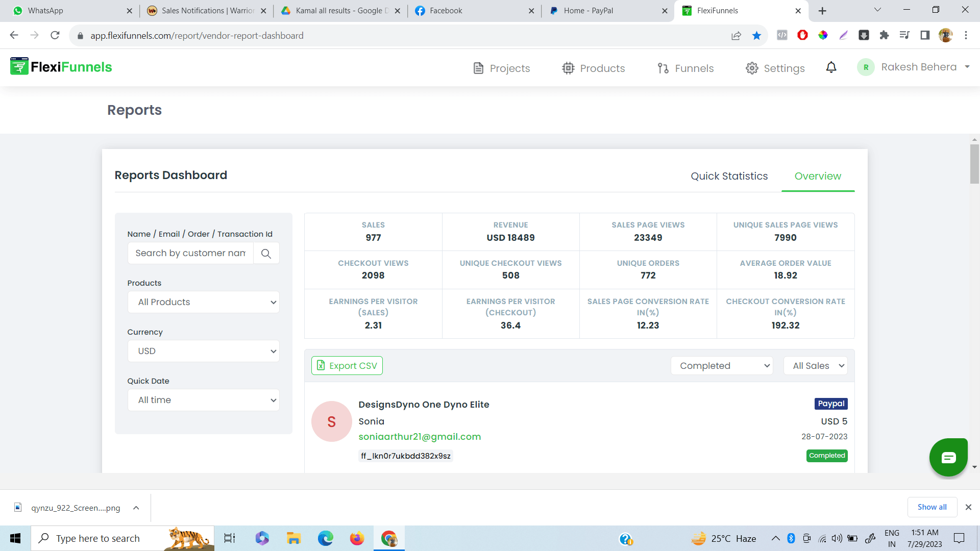The height and width of the screenshot is (551, 980).
Task: Select the Overview tab
Action: point(818,176)
